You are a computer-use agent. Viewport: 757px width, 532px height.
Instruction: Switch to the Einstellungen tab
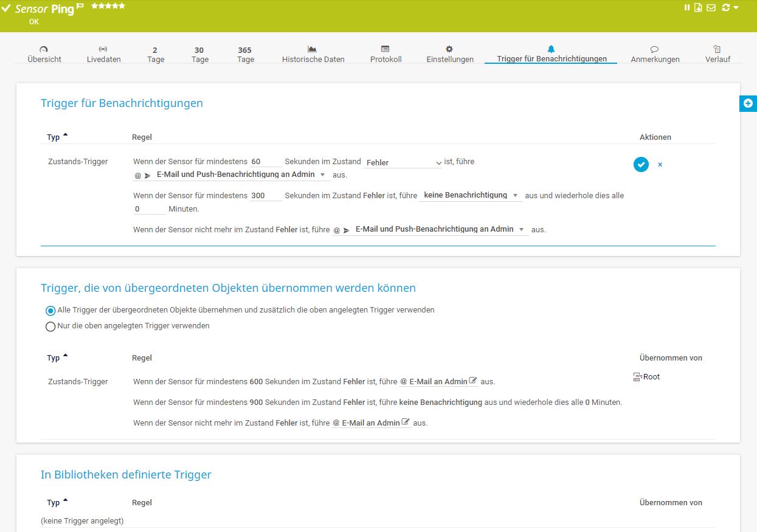(x=449, y=54)
